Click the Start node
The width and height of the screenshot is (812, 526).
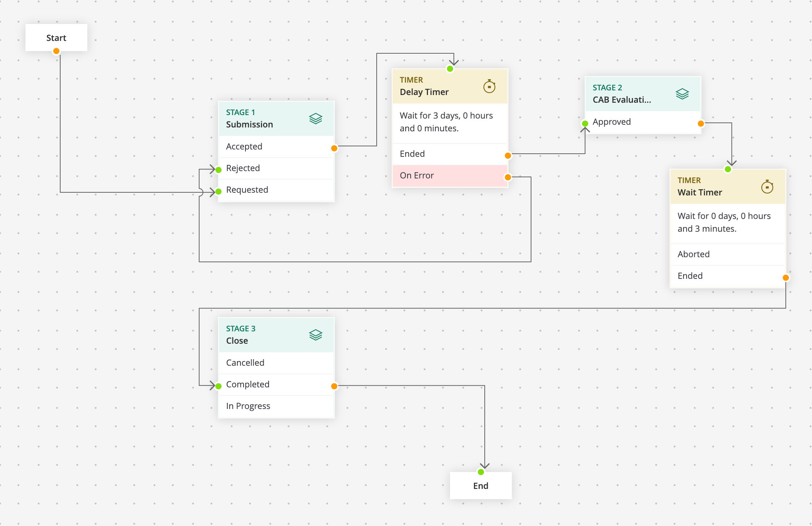pos(56,37)
